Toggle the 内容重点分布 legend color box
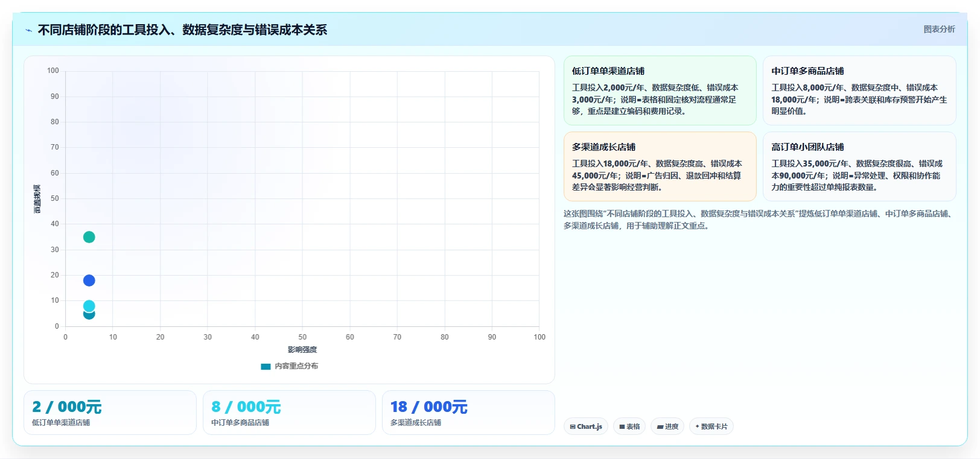 [x=266, y=366]
